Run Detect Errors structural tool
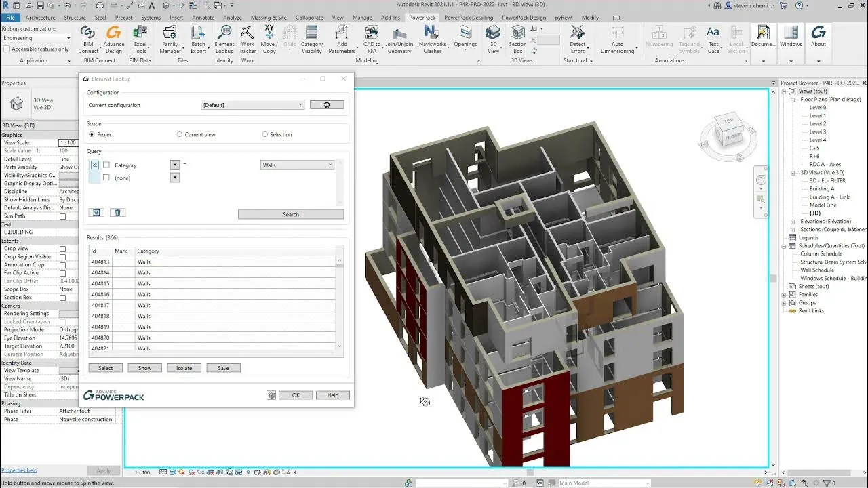 tap(578, 40)
